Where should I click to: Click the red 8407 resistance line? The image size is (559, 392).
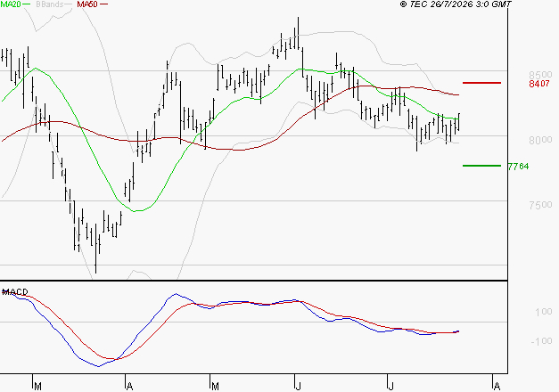tap(481, 83)
